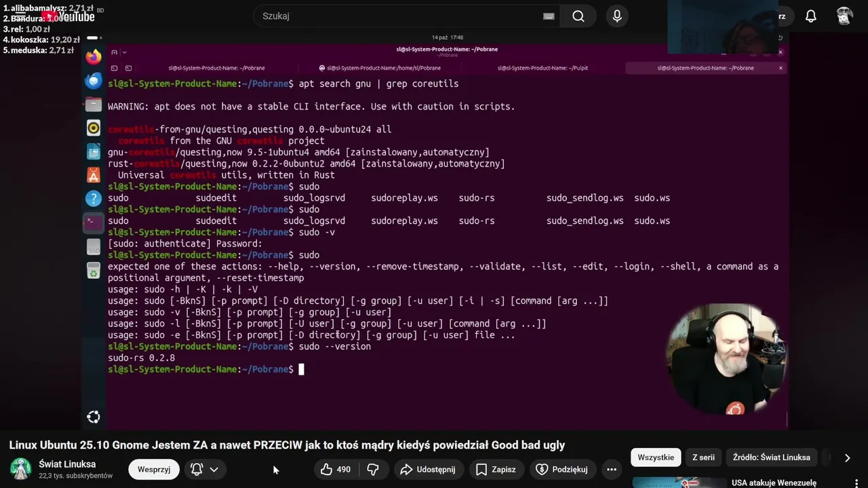Open the Trash icon in the dock
The image size is (868, 488).
94,272
